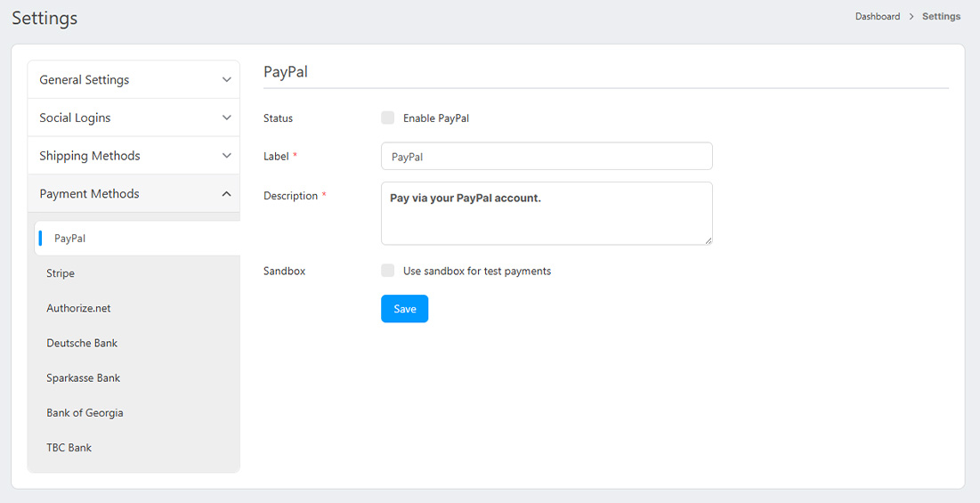Open the General Settings section
This screenshot has width=980, height=503.
pyautogui.click(x=85, y=80)
